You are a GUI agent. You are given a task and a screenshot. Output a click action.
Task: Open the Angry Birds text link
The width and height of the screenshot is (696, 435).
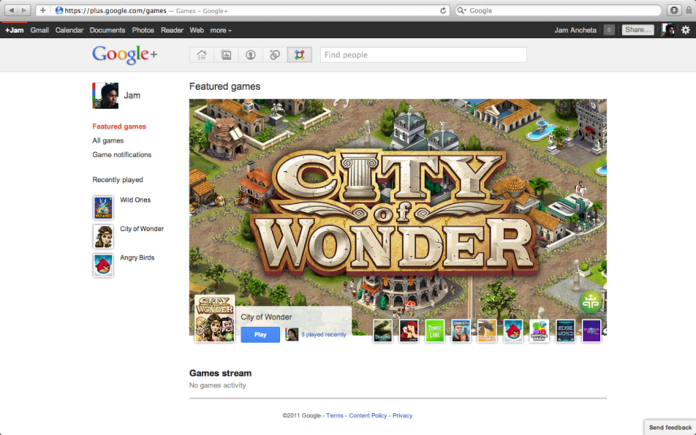[x=137, y=257]
